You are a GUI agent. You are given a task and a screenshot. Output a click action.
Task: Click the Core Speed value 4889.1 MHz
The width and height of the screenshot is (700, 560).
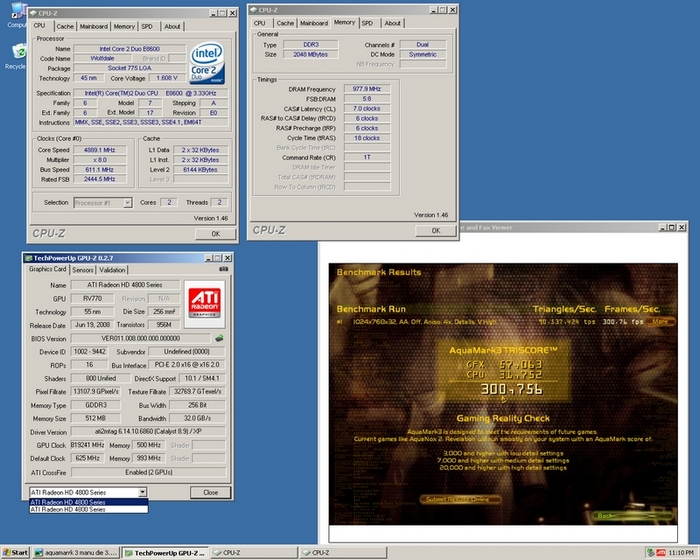tap(100, 150)
